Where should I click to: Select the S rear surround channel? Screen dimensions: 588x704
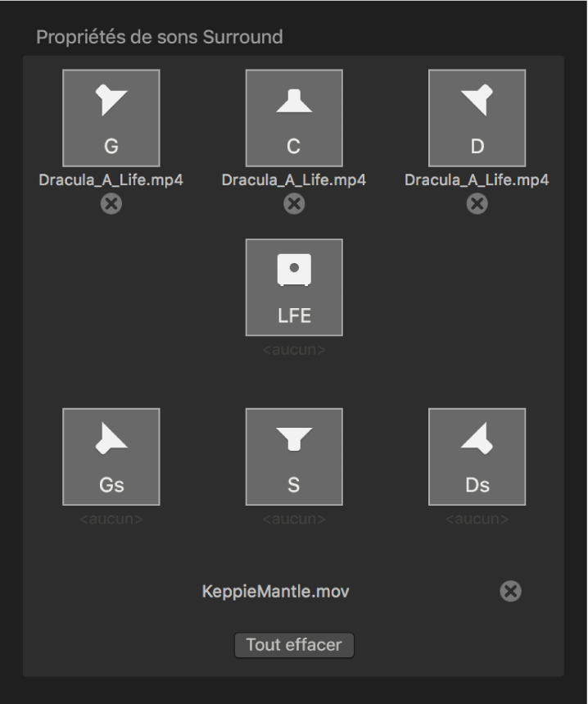294,456
